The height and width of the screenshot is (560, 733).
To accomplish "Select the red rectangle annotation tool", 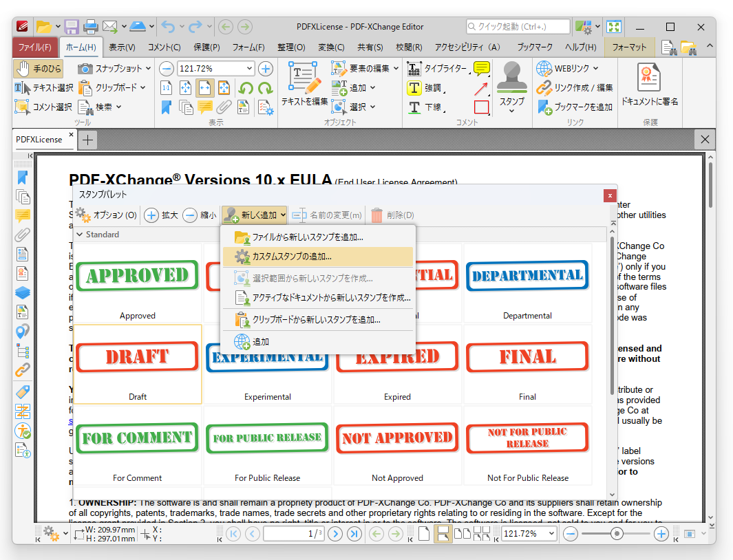I will click(x=482, y=107).
